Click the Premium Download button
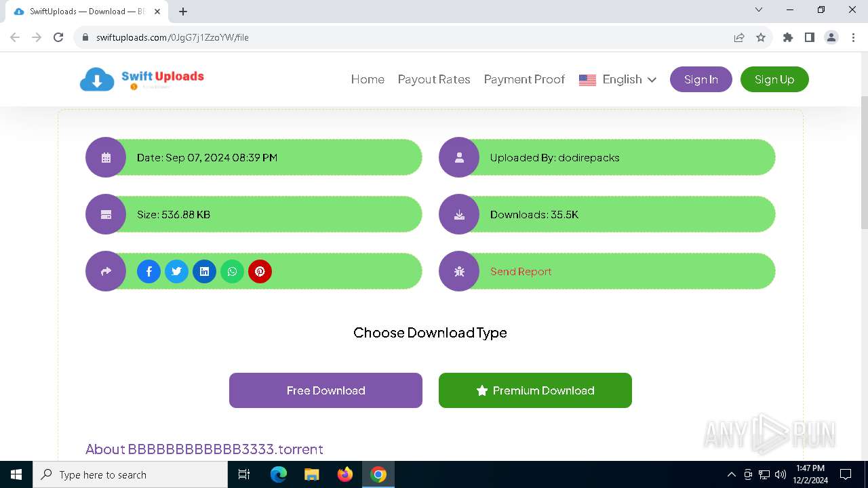The image size is (868, 488). point(535,390)
